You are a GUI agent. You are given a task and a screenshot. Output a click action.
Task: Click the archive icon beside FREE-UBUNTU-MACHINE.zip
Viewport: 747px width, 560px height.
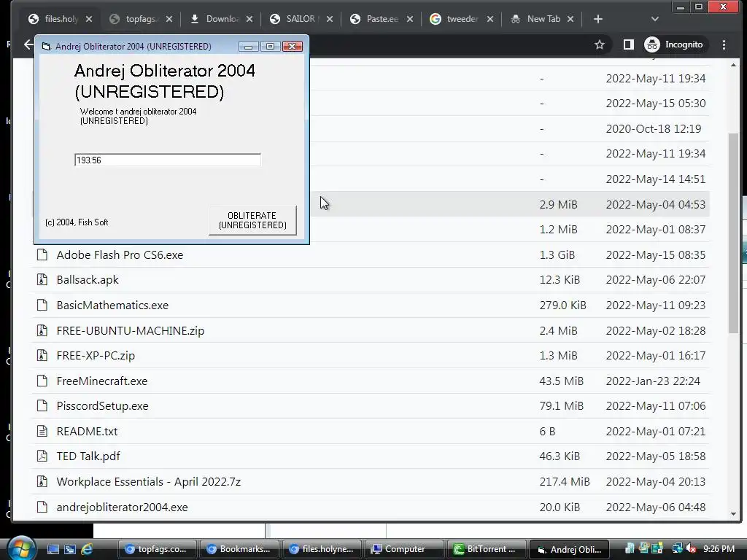tap(42, 330)
